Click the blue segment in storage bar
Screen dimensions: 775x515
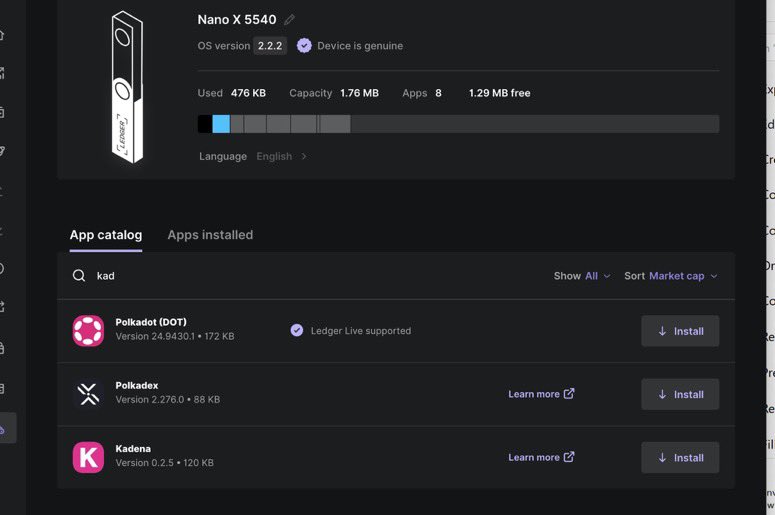coord(221,124)
